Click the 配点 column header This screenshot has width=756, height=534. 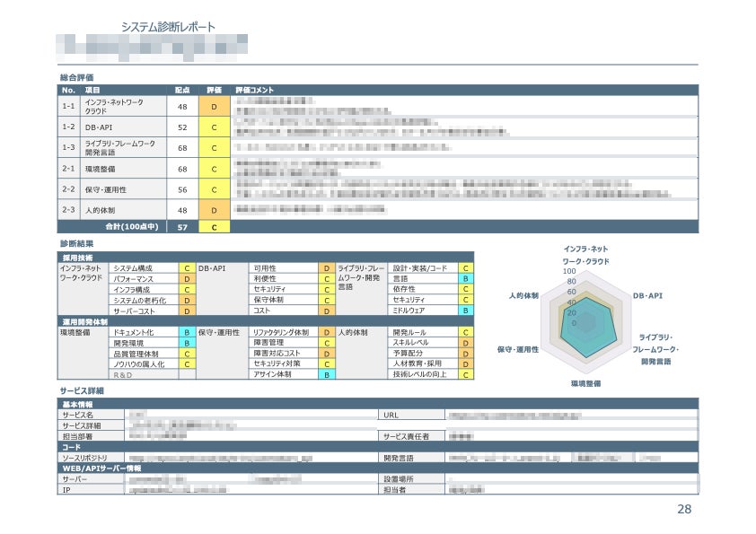coord(182,90)
